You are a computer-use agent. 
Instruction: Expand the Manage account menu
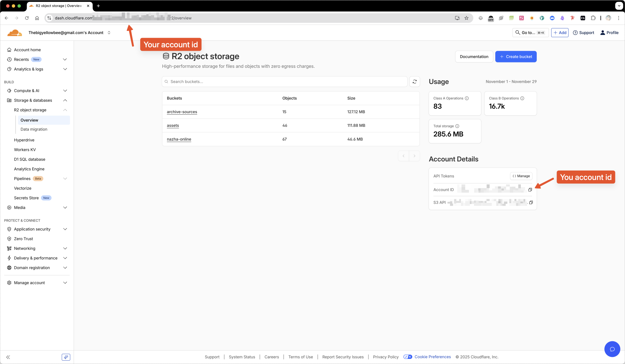[65, 283]
